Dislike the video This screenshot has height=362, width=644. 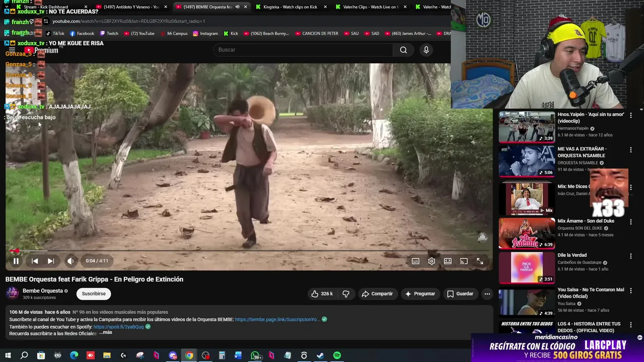click(x=346, y=294)
